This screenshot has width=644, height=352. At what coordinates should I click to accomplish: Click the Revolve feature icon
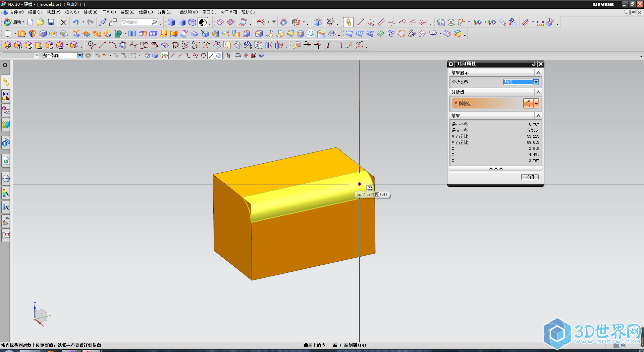pyautogui.click(x=32, y=34)
